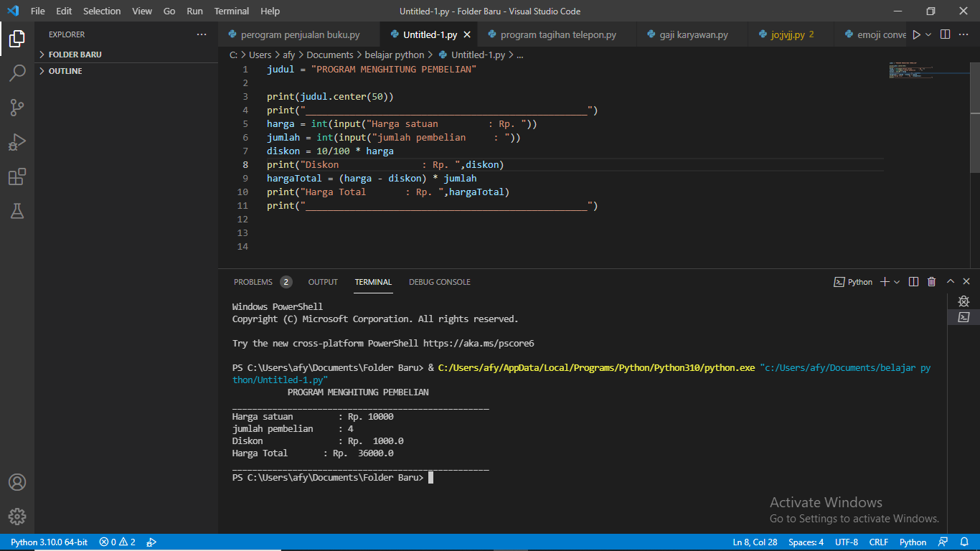This screenshot has height=551, width=980.
Task: Open the new terminal launch profile dropdown
Action: point(897,282)
